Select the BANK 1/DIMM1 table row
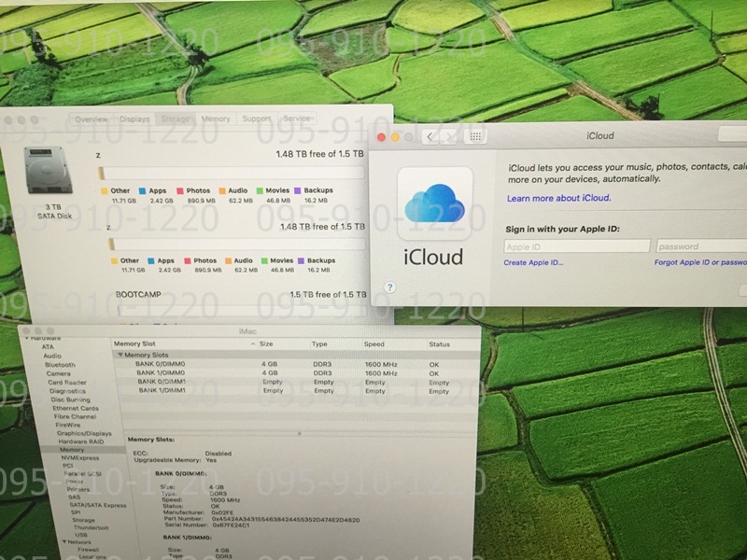 tap(297, 391)
